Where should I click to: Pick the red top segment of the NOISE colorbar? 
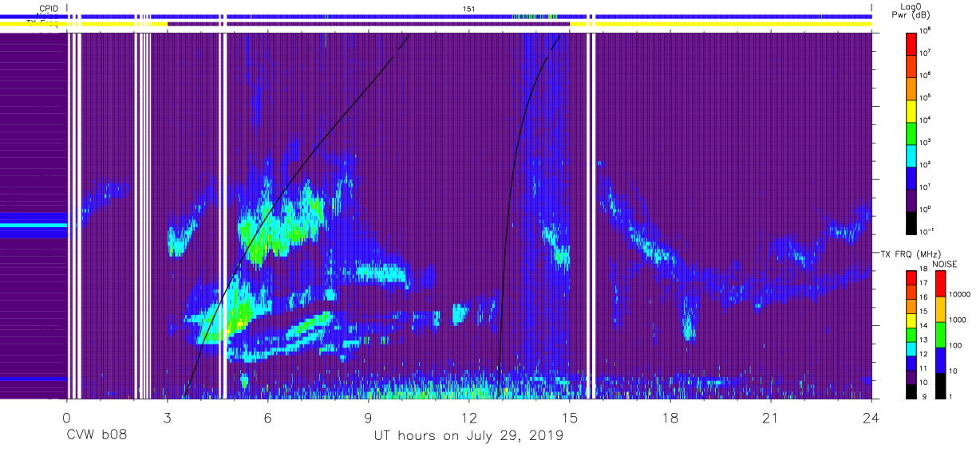click(940, 284)
